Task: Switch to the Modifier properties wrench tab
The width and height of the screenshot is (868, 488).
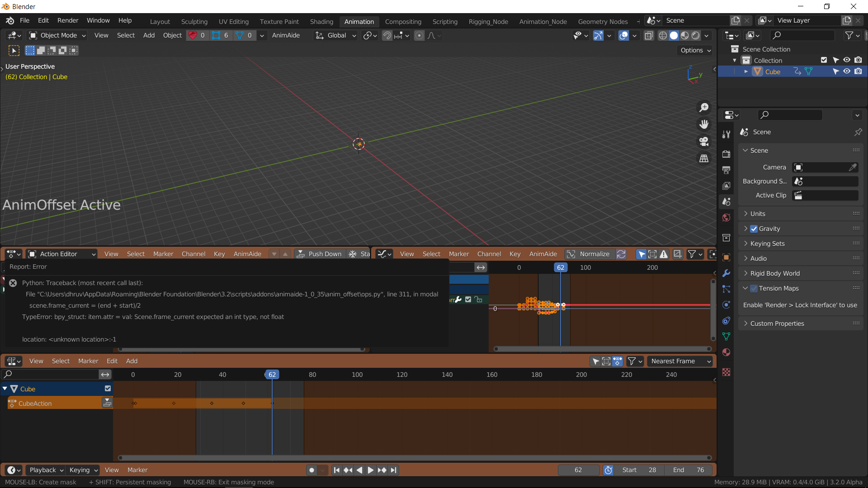Action: (726, 273)
